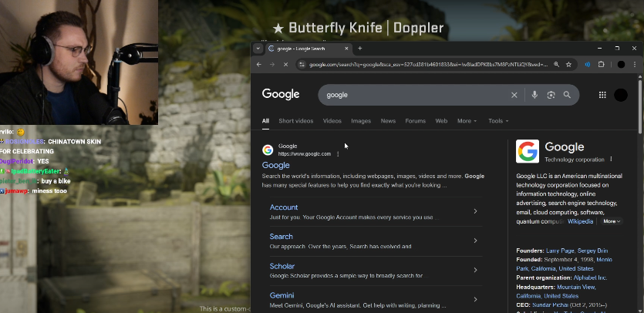Open Sergey Brin founder link
The height and width of the screenshot is (313, 644).
click(592, 251)
